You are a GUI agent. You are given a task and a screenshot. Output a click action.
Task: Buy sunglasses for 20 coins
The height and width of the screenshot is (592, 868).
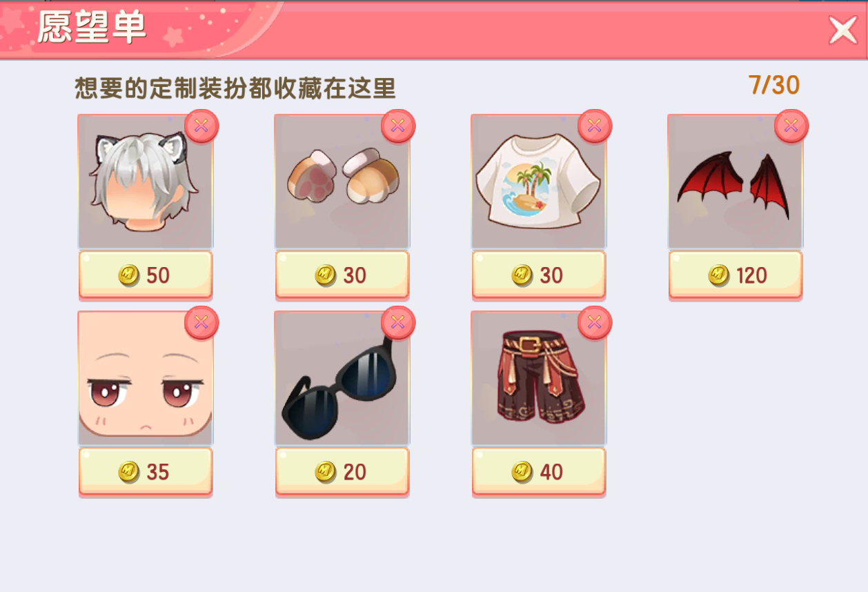[x=342, y=472]
